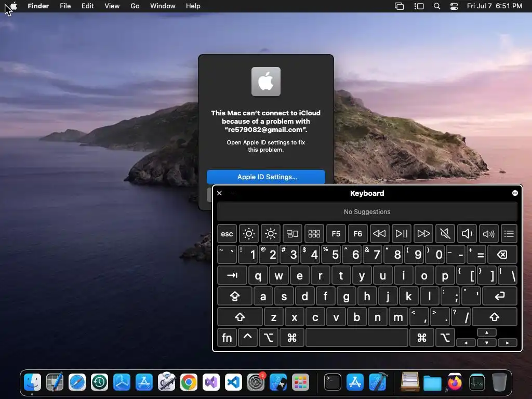
Task: Toggle the left option key
Action: [x=269, y=338]
